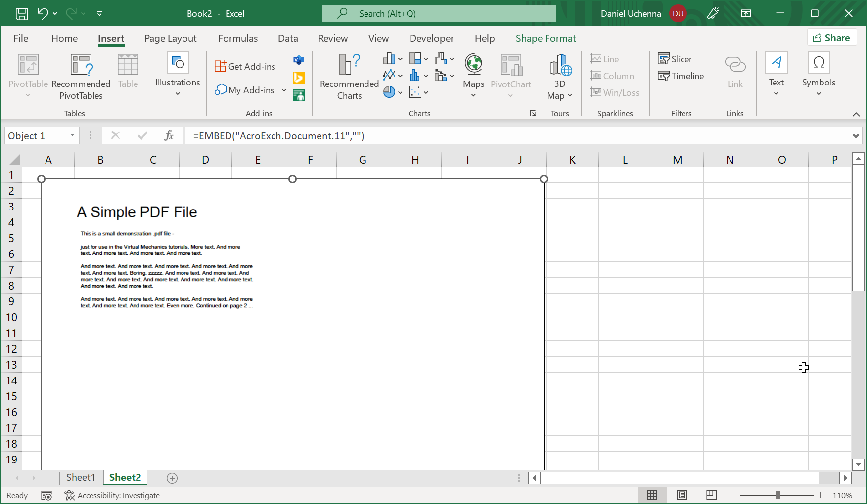
Task: Open the Name Box dropdown arrow
Action: pos(72,136)
